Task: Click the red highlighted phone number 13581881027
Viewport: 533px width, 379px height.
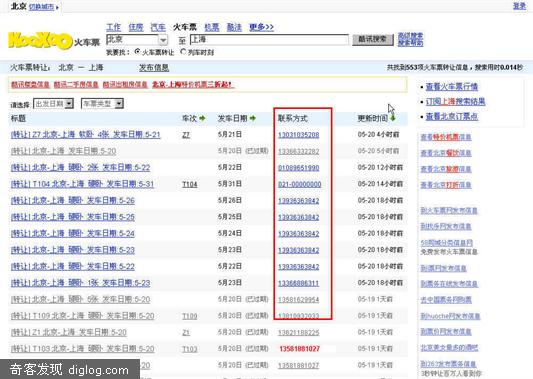Action: [x=299, y=349]
